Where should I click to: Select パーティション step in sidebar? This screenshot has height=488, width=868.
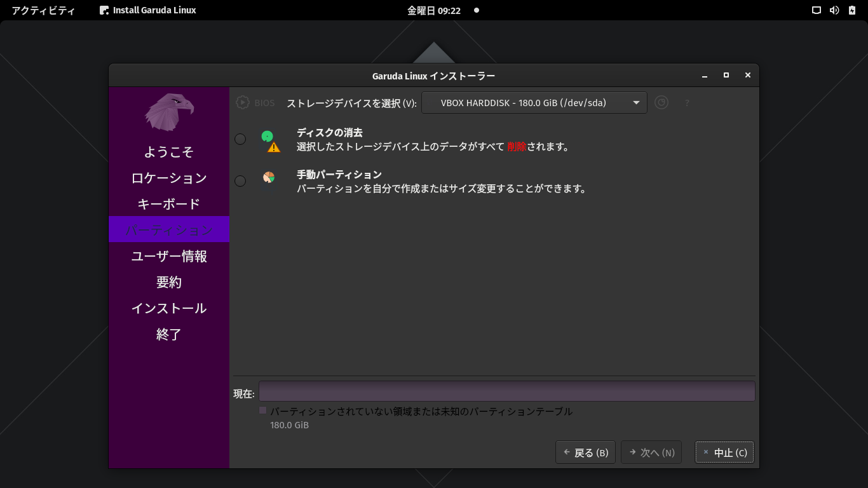pos(169,229)
